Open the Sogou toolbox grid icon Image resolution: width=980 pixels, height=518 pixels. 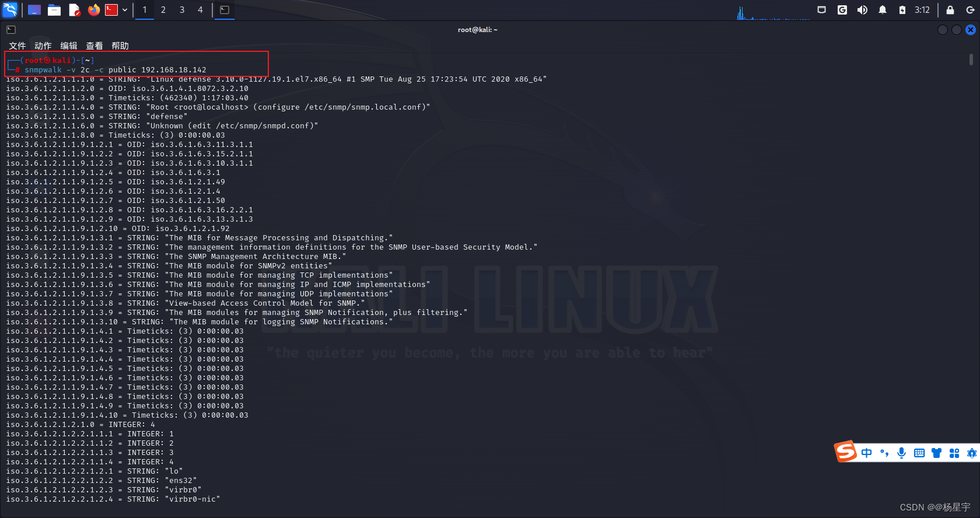(954, 453)
